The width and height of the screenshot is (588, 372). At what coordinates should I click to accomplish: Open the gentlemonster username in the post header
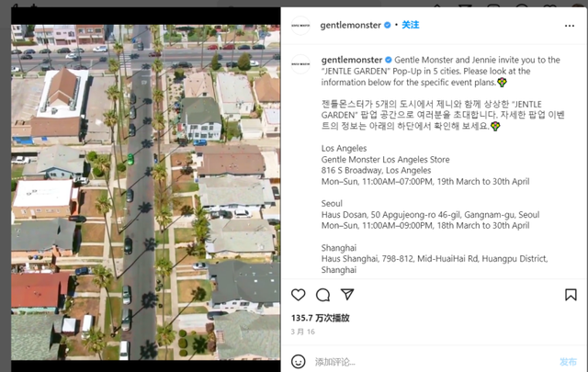(x=350, y=25)
